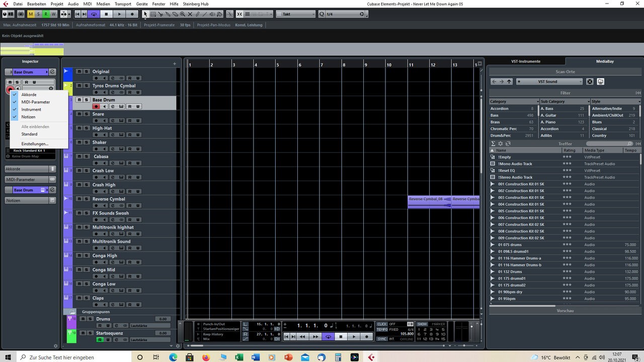Toggle the SYNC button in transport

coord(382,339)
